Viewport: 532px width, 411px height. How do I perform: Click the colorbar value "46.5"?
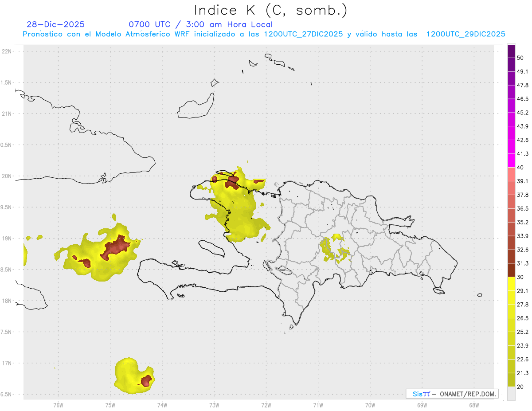click(x=523, y=99)
